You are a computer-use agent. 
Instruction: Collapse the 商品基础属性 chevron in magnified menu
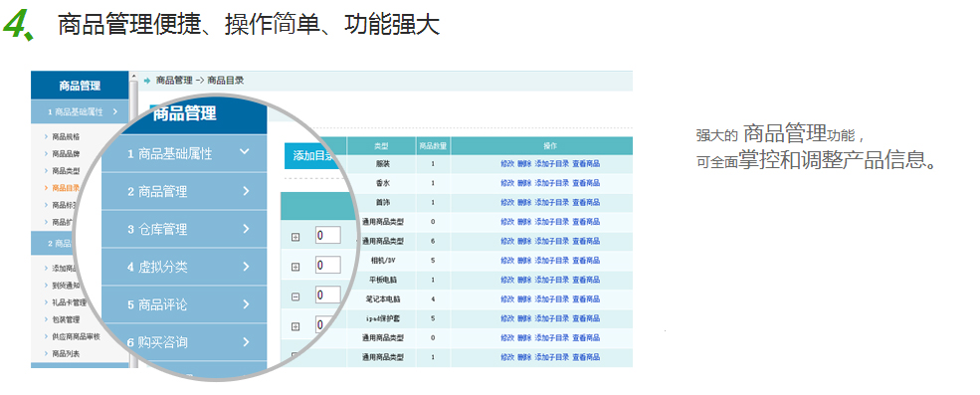[245, 151]
